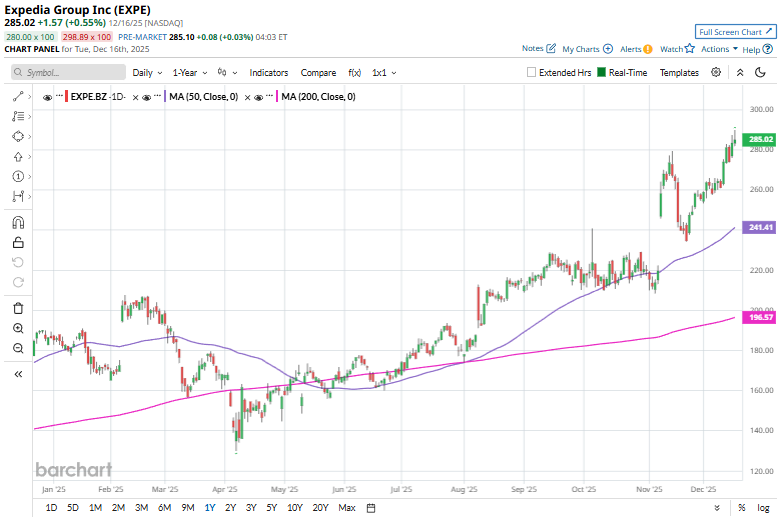
Task: Open the Actions dropdown menu
Action: [719, 49]
